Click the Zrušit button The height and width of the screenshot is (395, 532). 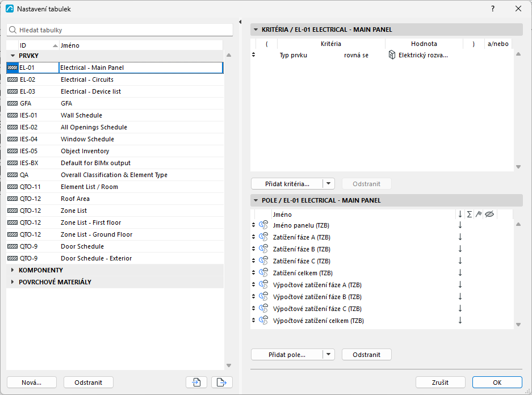point(440,383)
